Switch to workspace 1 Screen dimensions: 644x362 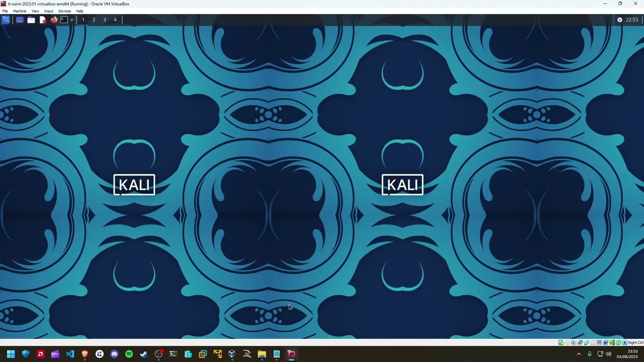83,20
